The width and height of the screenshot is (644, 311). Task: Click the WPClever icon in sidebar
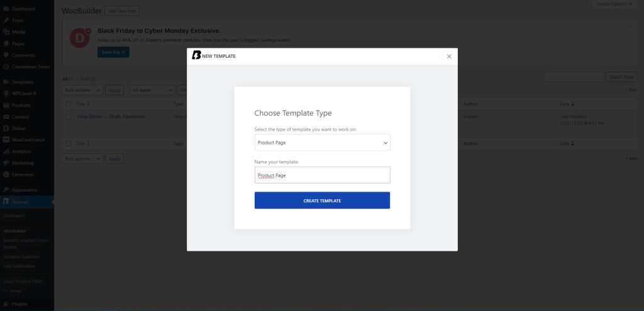pyautogui.click(x=6, y=93)
